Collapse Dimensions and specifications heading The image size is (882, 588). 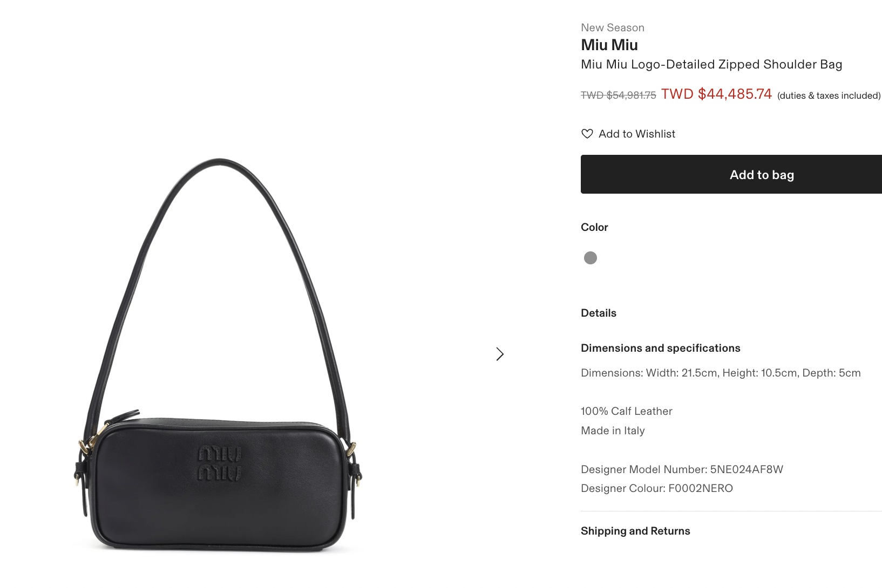click(660, 348)
